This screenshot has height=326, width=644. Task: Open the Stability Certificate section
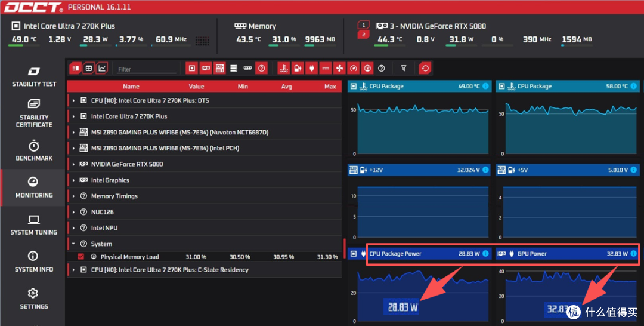tap(33, 113)
